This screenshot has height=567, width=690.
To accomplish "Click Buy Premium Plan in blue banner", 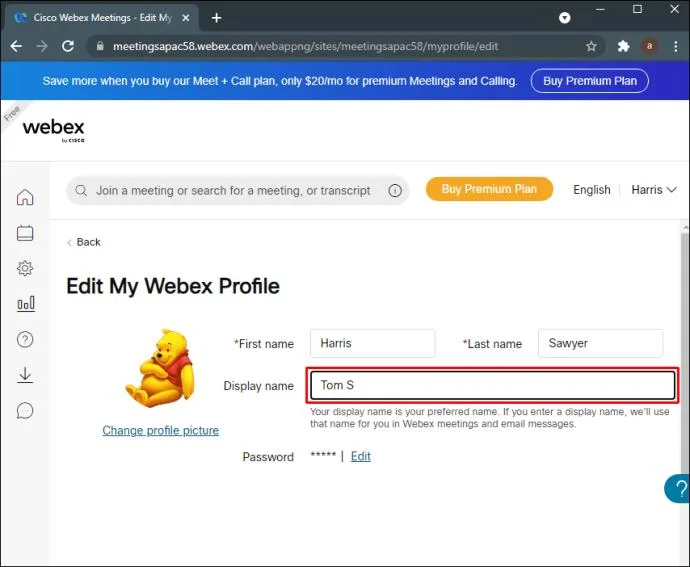I will click(x=590, y=81).
